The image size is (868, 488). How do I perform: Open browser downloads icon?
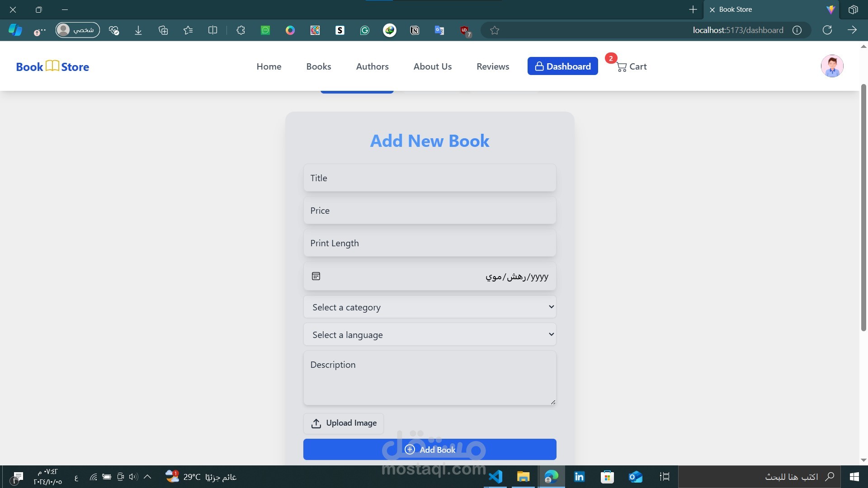coord(138,30)
